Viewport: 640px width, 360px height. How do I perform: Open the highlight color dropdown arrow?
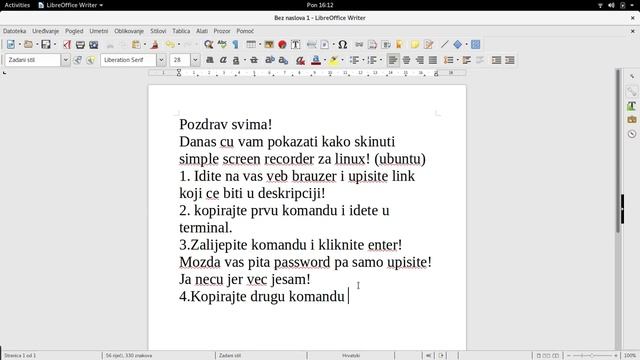pos(342,60)
